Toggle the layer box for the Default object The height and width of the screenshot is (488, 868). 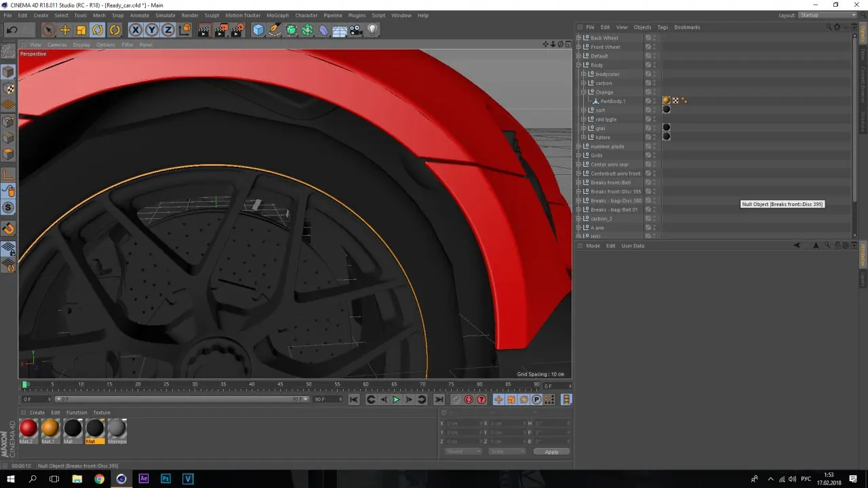[x=648, y=56]
